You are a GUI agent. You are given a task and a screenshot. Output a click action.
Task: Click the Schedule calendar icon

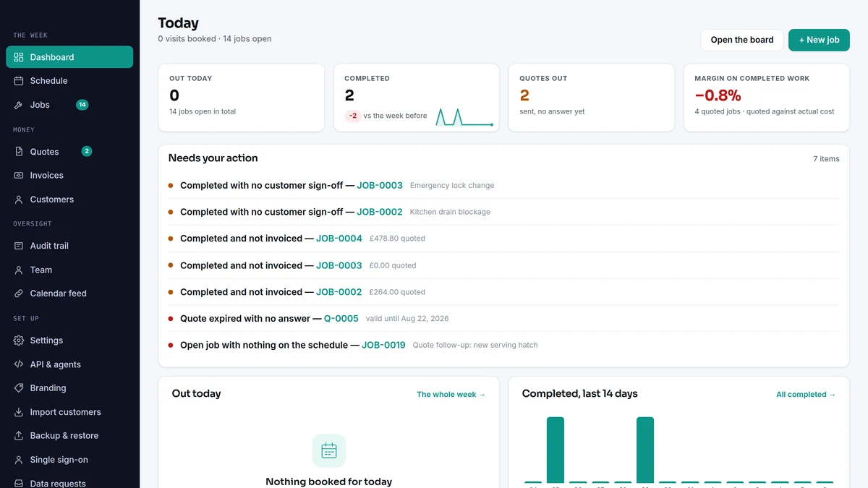tap(19, 81)
